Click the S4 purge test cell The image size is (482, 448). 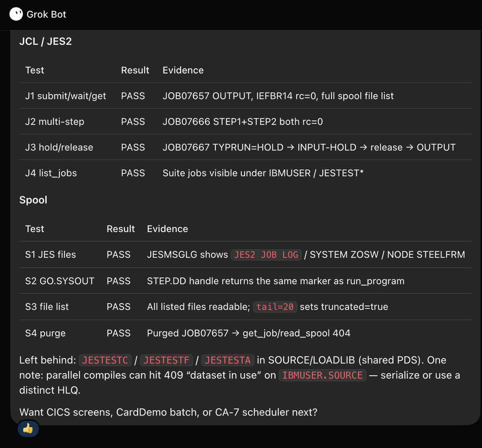pos(45,333)
